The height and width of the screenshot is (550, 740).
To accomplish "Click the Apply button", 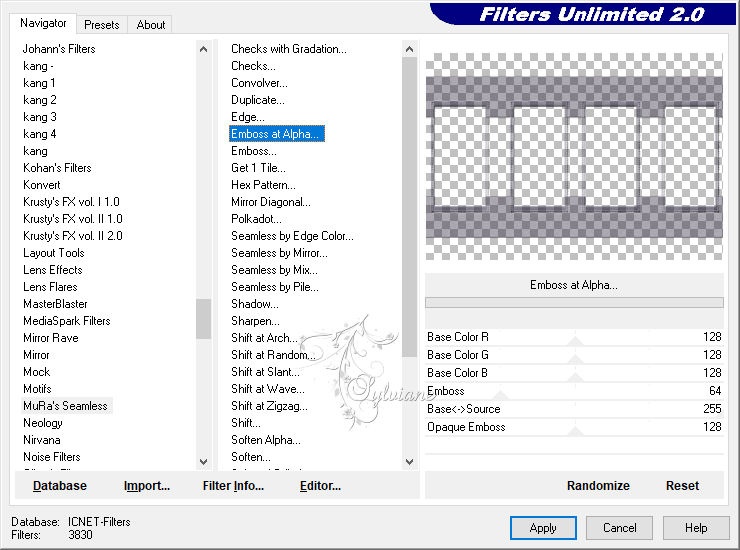I will click(543, 528).
